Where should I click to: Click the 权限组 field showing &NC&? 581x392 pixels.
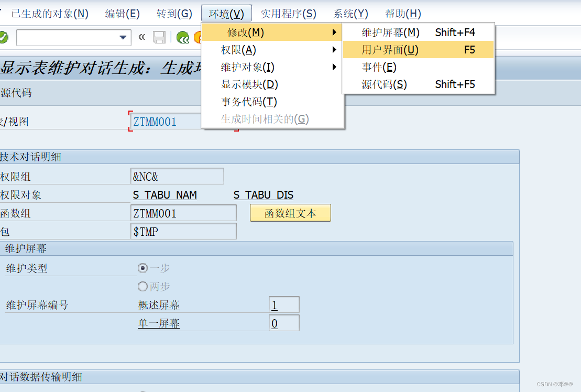coord(177,177)
